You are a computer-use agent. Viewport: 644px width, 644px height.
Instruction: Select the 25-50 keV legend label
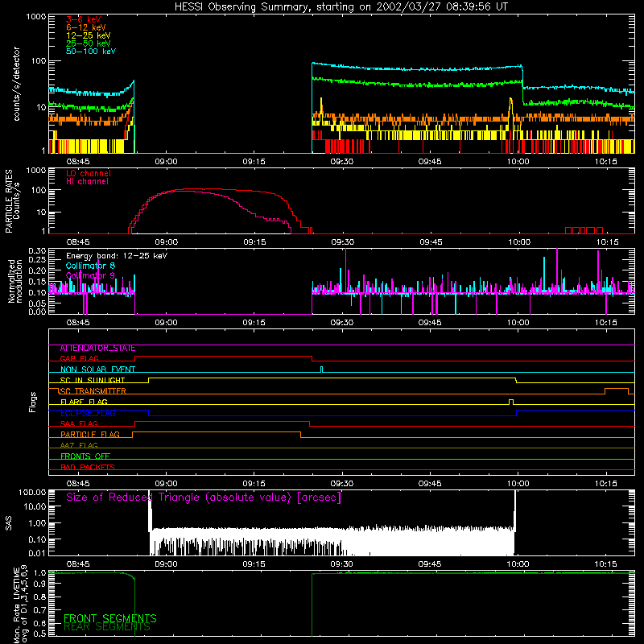[89, 43]
